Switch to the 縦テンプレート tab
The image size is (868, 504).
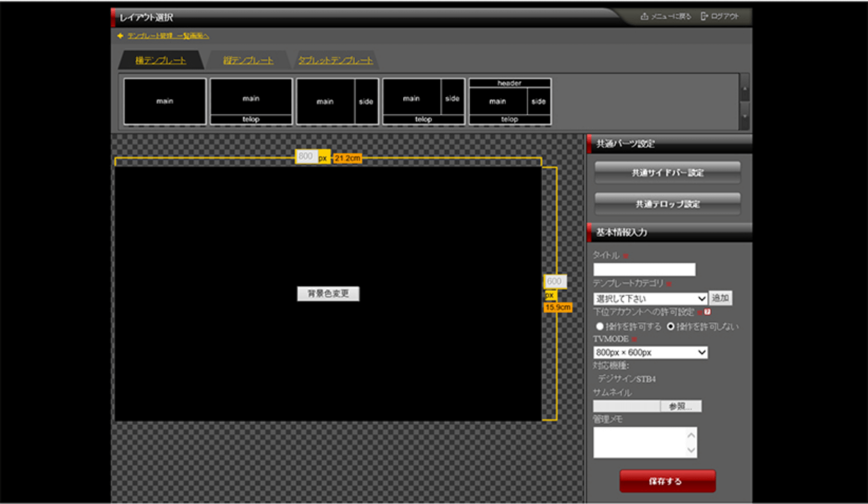(x=248, y=60)
